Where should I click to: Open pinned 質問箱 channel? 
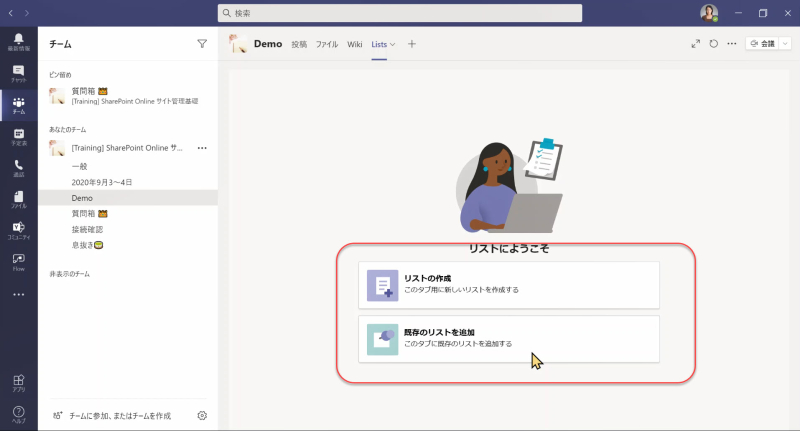point(128,96)
